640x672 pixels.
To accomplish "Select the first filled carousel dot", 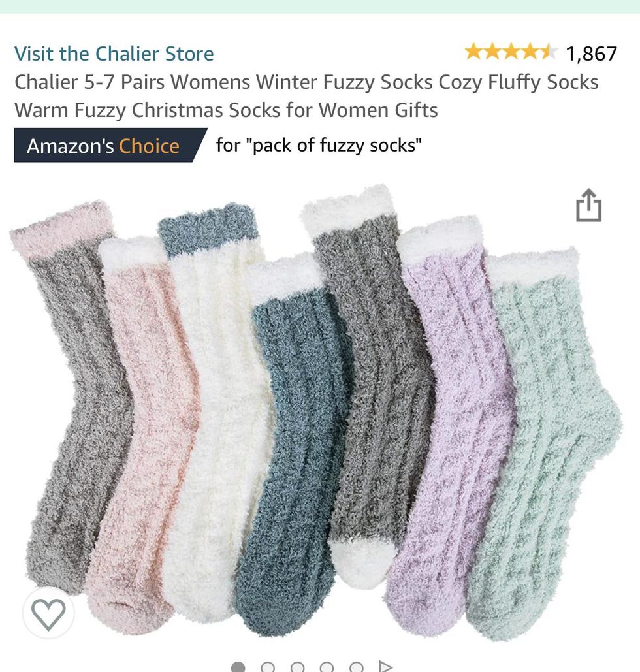I will pos(238,667).
